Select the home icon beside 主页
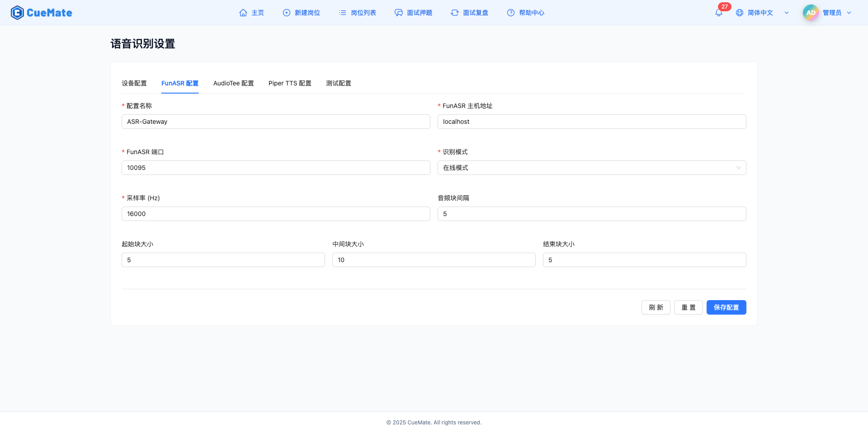This screenshot has height=433, width=868. coord(242,13)
